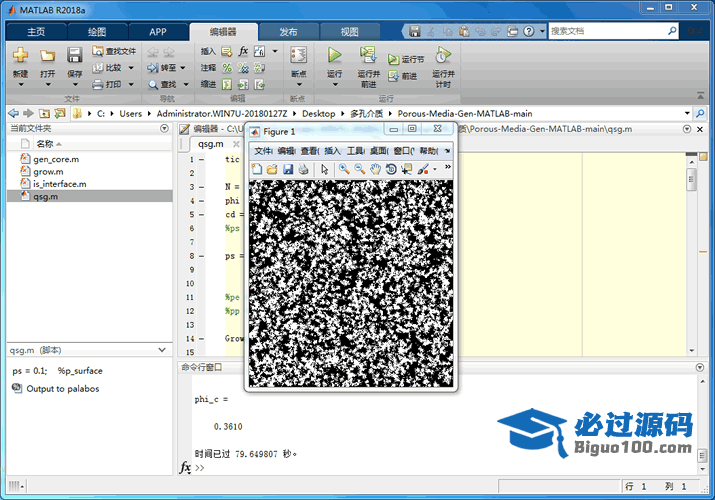Click the New (新建) file icon
Image resolution: width=715 pixels, height=500 pixels.
coord(20,55)
